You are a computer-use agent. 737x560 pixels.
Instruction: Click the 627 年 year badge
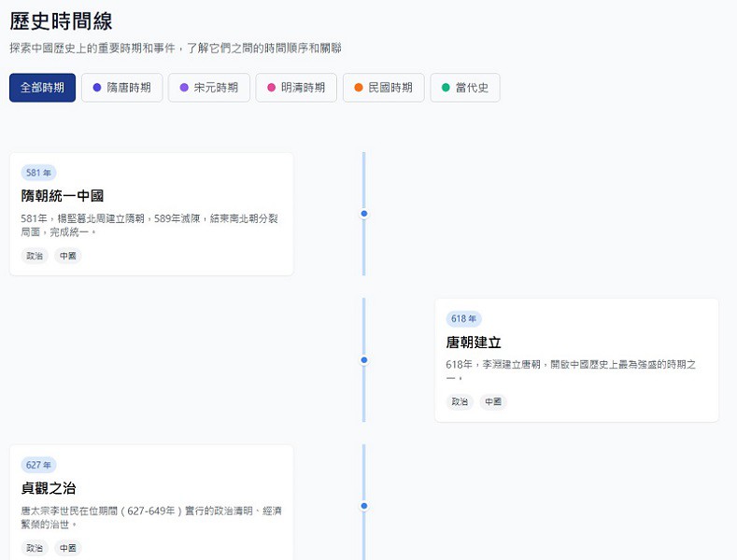[x=38, y=465]
